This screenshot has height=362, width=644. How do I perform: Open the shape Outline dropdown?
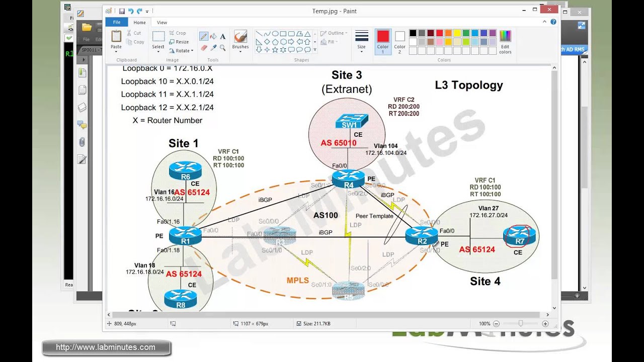334,33
